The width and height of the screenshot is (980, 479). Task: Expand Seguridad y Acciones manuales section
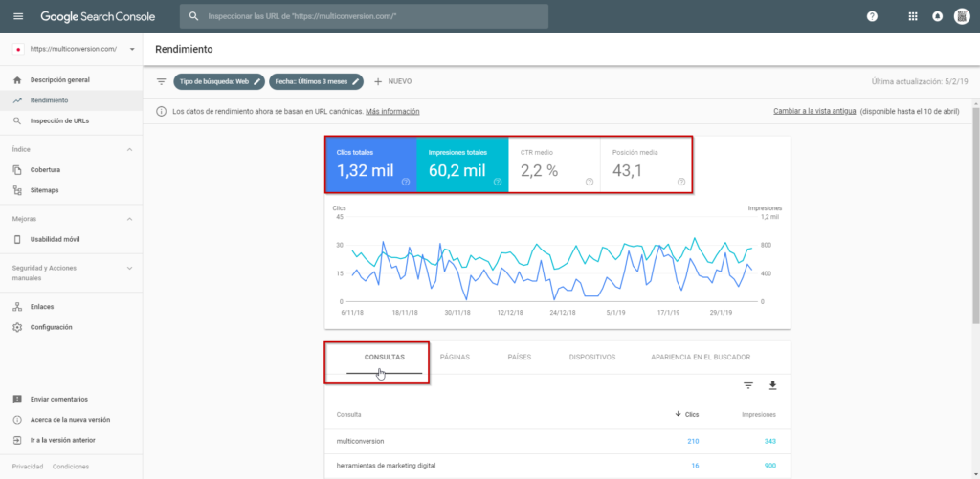[130, 268]
